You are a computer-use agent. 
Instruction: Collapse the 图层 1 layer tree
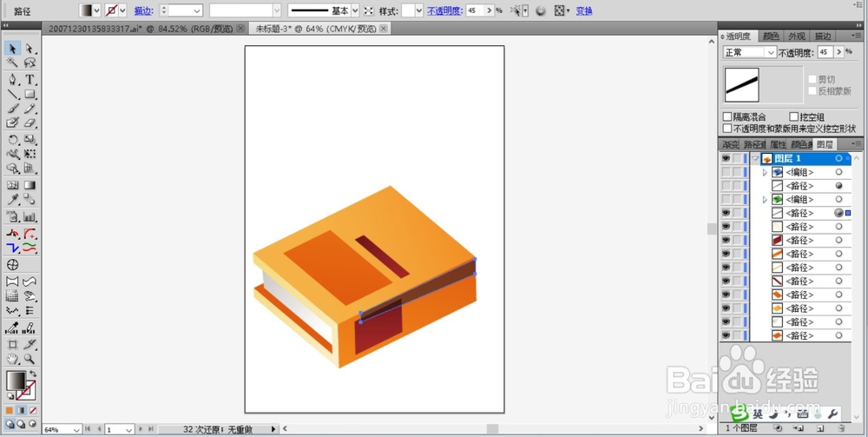pos(756,158)
